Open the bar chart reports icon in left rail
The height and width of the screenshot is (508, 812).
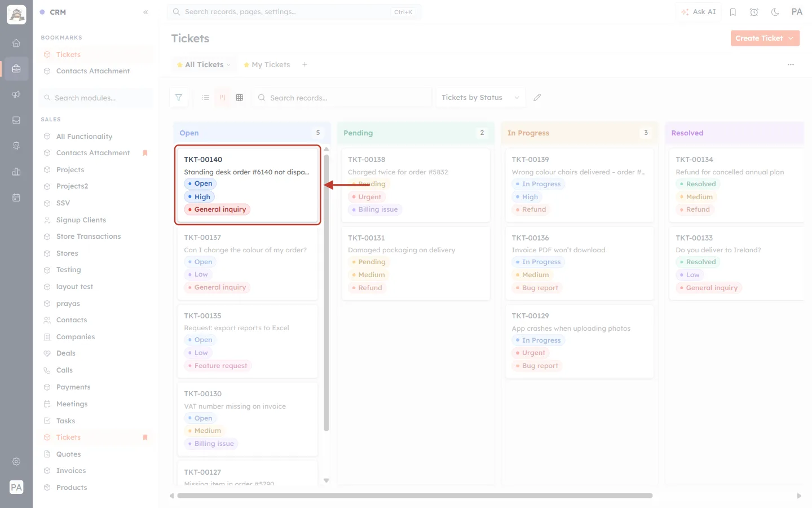click(16, 172)
